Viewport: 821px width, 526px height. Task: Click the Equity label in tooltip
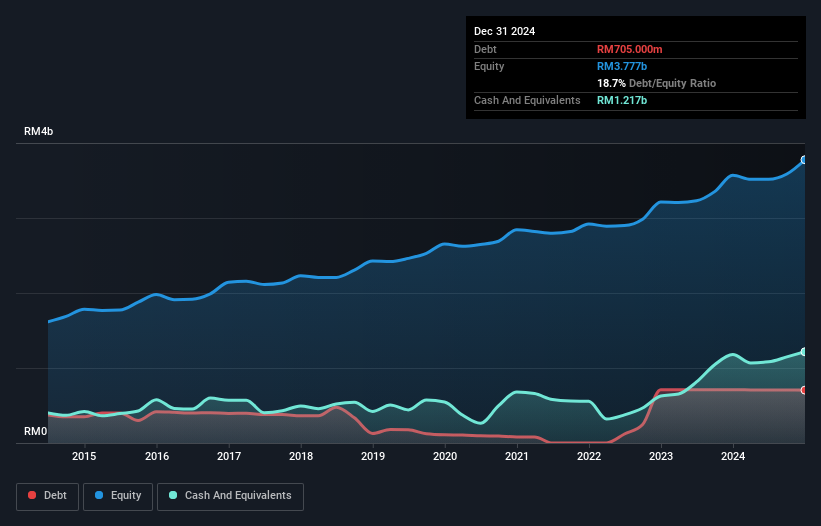tap(489, 66)
